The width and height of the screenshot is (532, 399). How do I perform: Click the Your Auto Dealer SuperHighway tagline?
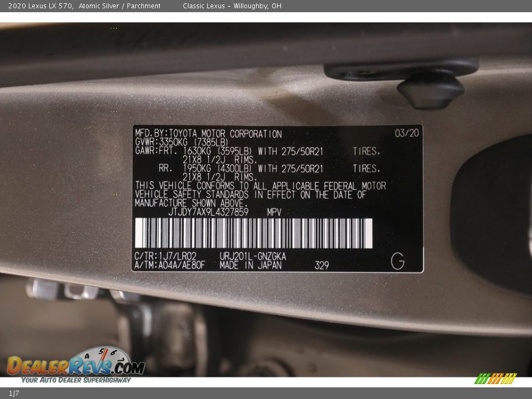(76, 380)
